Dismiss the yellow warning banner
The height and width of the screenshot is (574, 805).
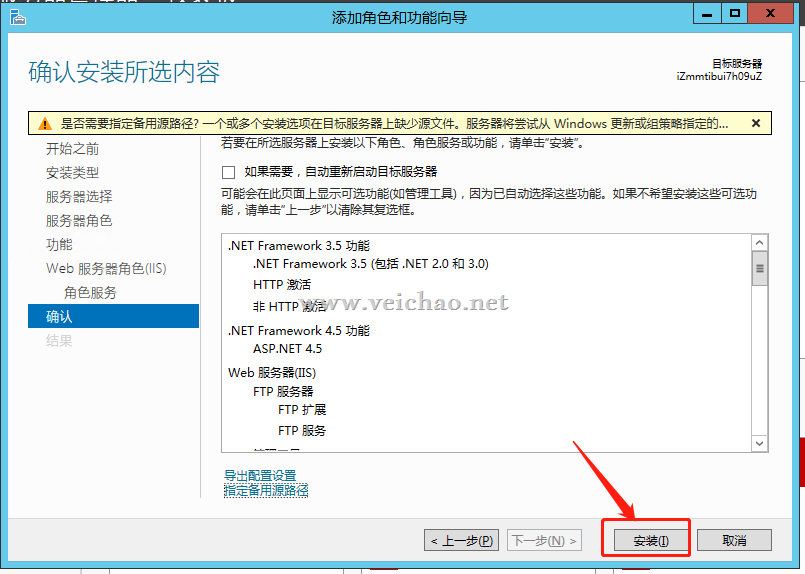(756, 123)
